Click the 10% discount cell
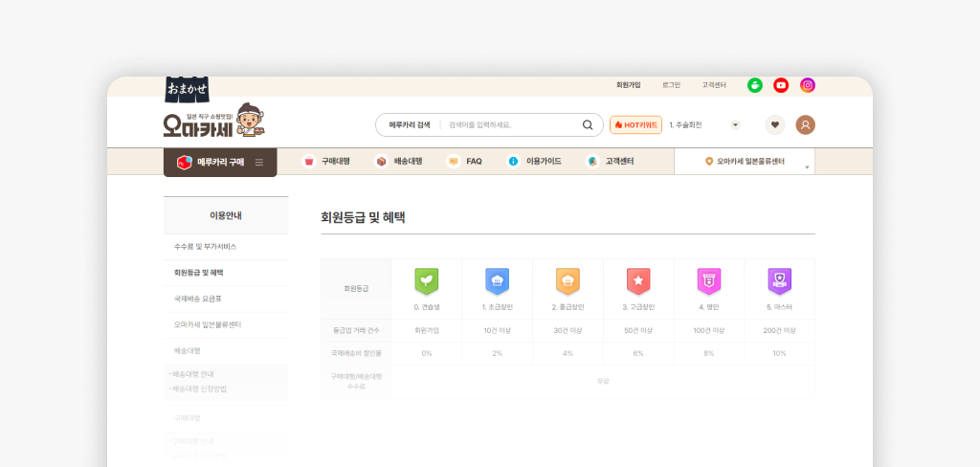Screen dimensions: 980x467 pos(779,353)
